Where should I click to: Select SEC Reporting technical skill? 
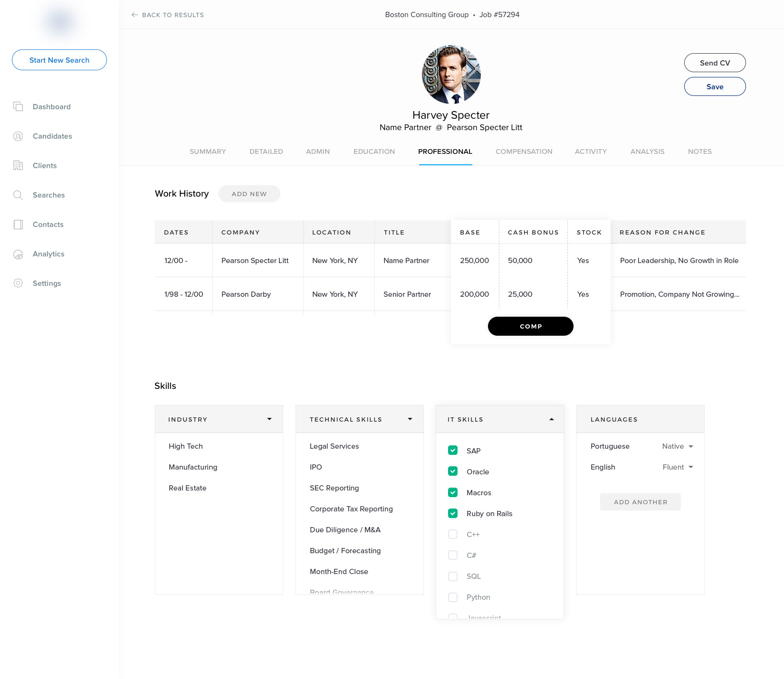tap(335, 488)
